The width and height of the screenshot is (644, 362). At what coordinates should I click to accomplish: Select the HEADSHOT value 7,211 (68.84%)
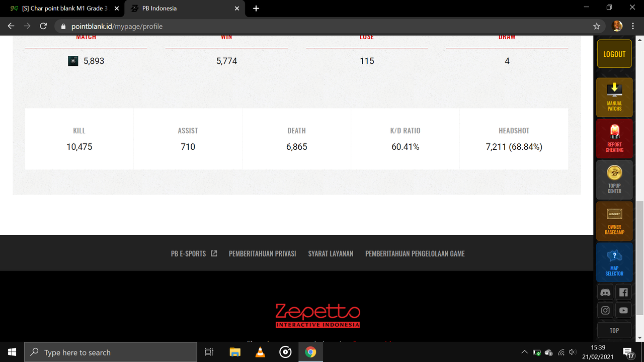pos(514,147)
